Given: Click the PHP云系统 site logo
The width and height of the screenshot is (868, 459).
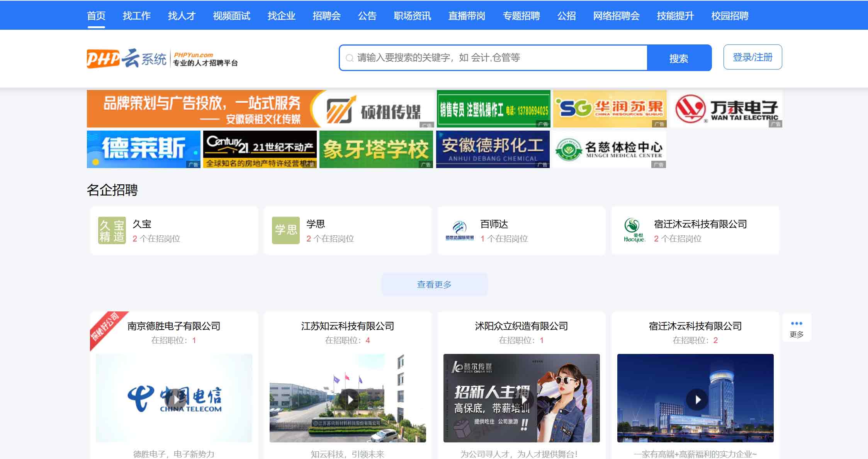Looking at the screenshot, I should 162,58.
